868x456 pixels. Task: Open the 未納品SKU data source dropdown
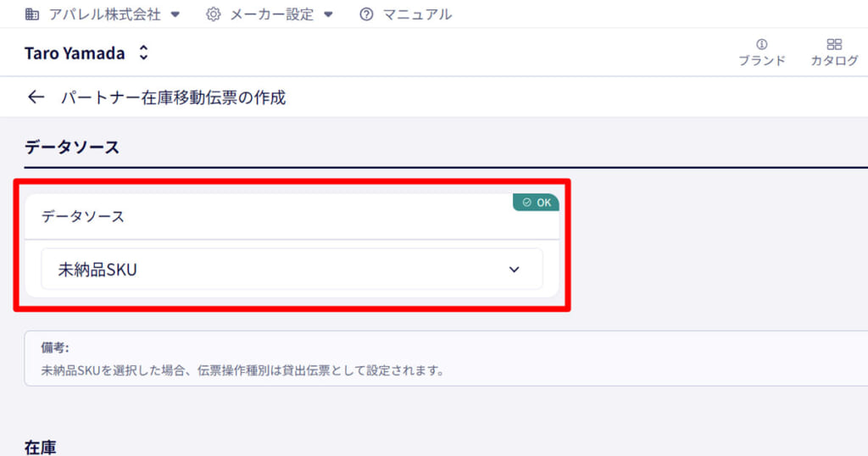pyautogui.click(x=292, y=270)
